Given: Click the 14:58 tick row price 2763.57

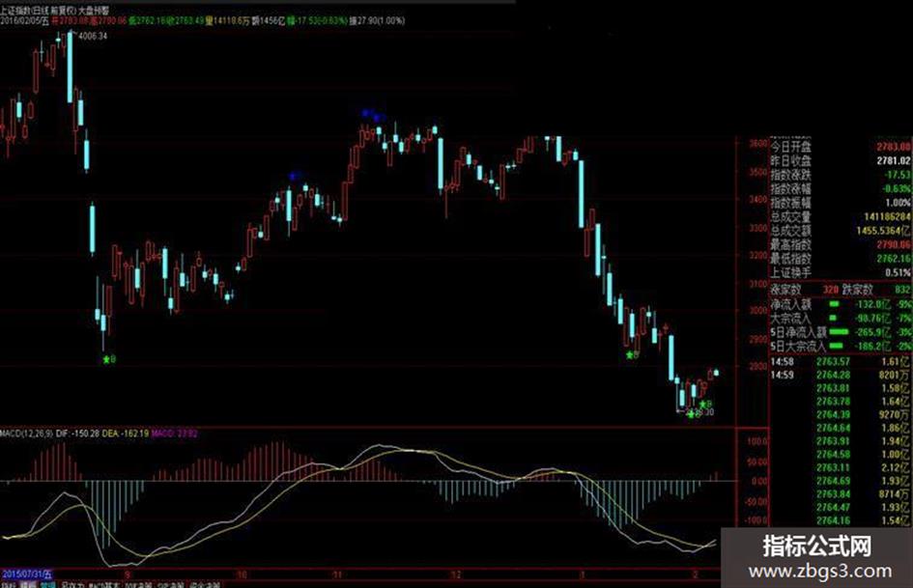Looking at the screenshot, I should point(833,361).
